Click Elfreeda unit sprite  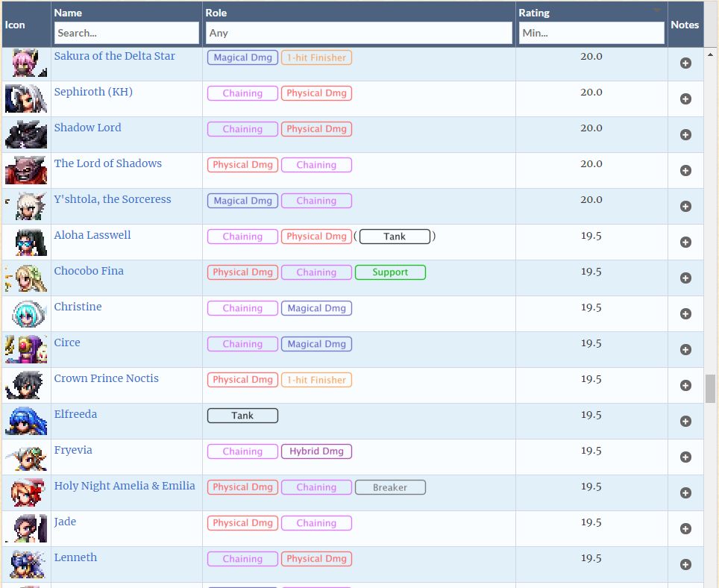click(26, 420)
